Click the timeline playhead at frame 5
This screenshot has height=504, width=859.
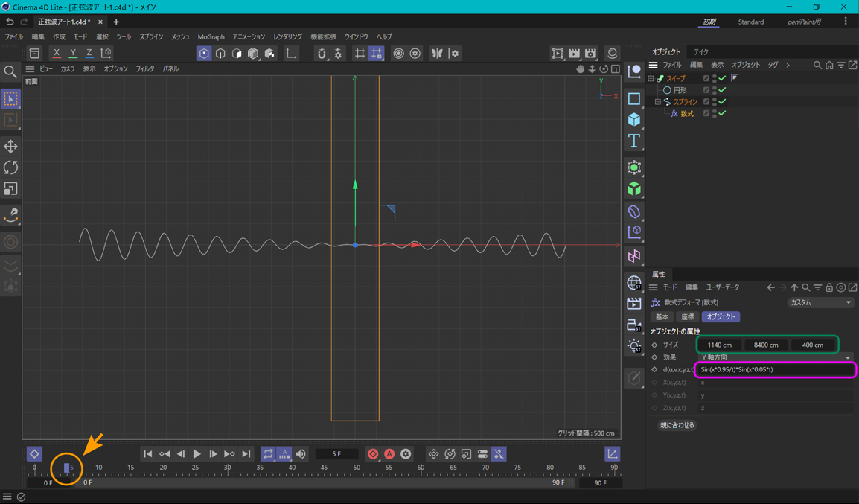(67, 468)
